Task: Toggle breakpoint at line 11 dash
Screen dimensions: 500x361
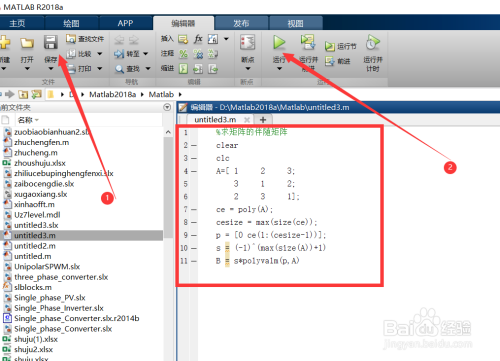Action: (x=194, y=261)
